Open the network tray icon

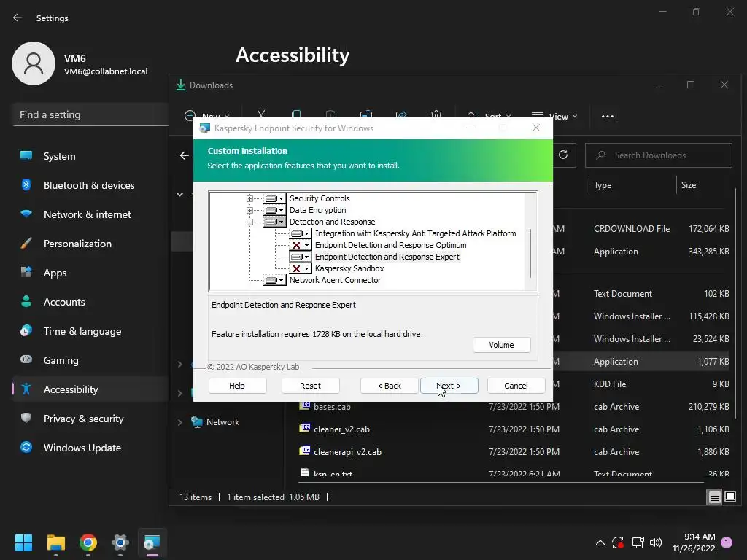(638, 542)
